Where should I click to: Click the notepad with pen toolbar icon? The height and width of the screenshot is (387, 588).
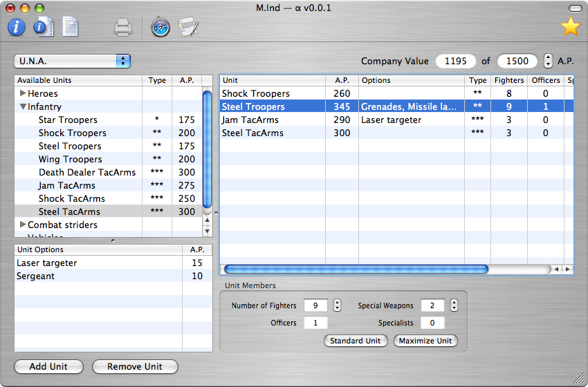point(187,28)
